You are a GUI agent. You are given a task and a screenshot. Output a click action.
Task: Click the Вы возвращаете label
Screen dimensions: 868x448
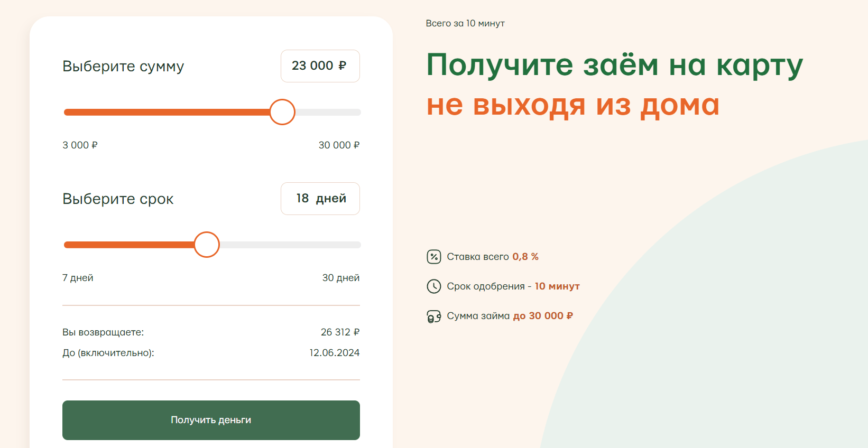point(103,332)
